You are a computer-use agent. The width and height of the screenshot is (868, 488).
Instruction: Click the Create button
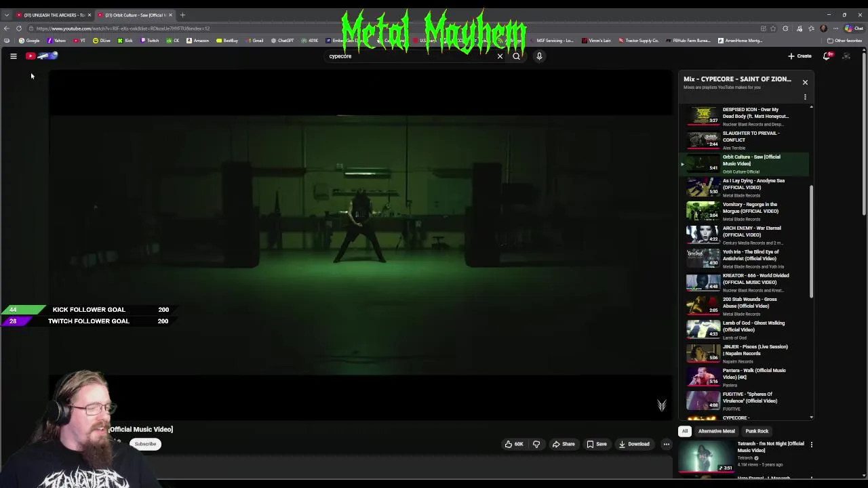click(800, 56)
